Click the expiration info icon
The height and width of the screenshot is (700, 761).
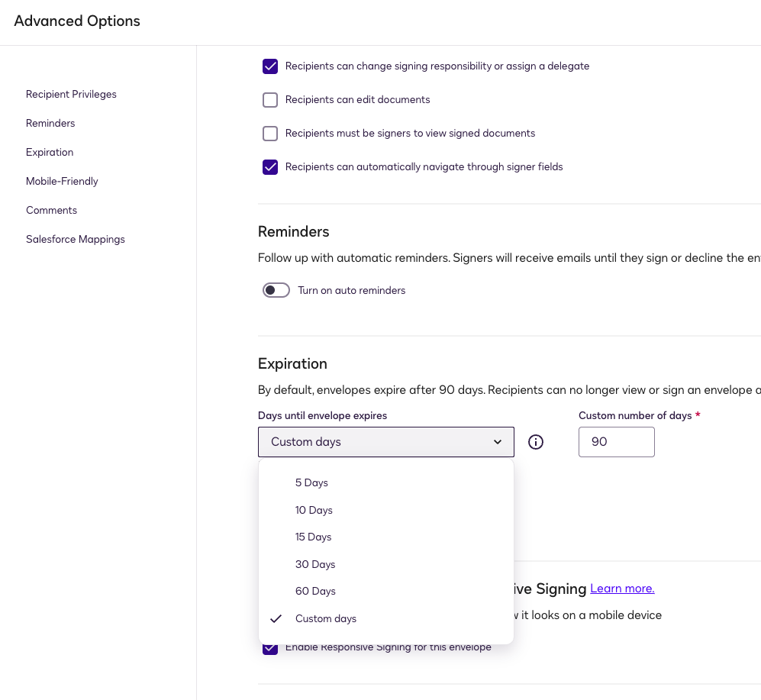pos(535,442)
